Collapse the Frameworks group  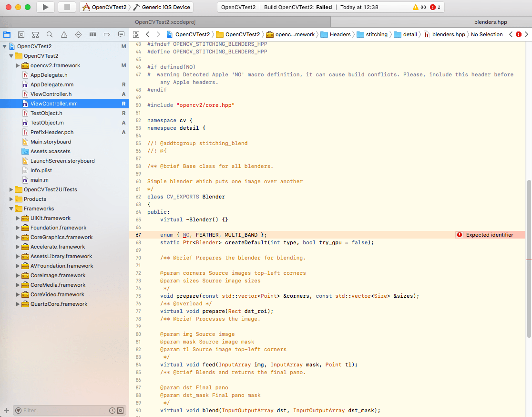click(11, 208)
